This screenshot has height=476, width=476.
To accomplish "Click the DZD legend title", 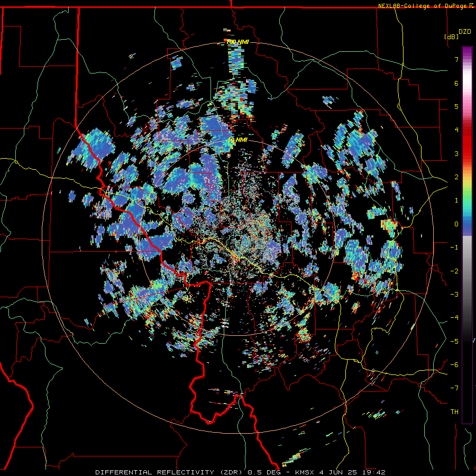I will point(465,32).
